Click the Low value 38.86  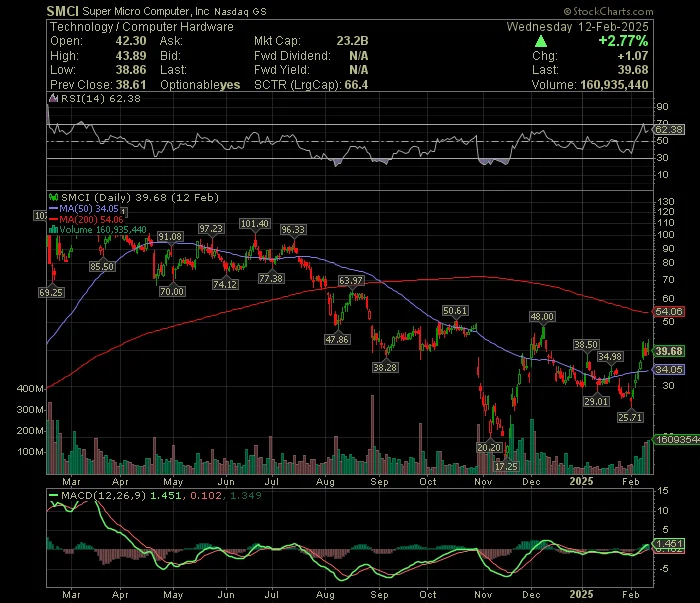131,70
